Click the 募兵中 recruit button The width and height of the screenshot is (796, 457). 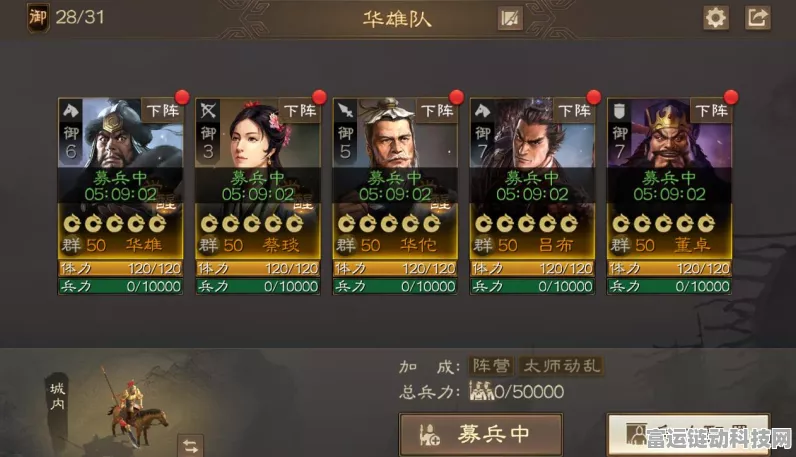coord(481,435)
